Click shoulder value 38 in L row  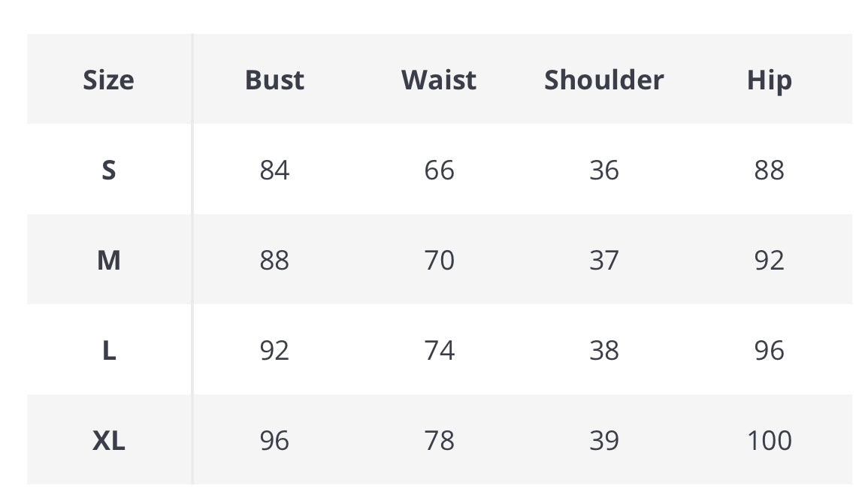tap(603, 351)
